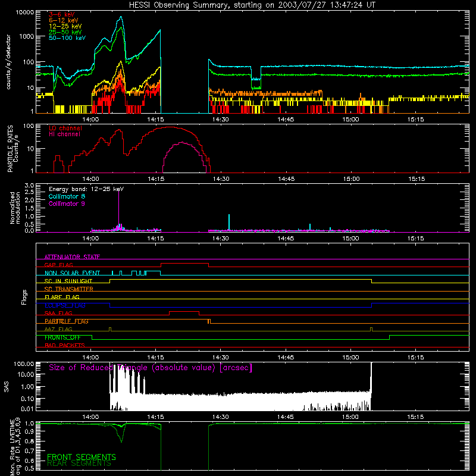This screenshot has width=476, height=476.
Task: Click the ATTENUATOR STATE flag label
Action: coord(72,257)
